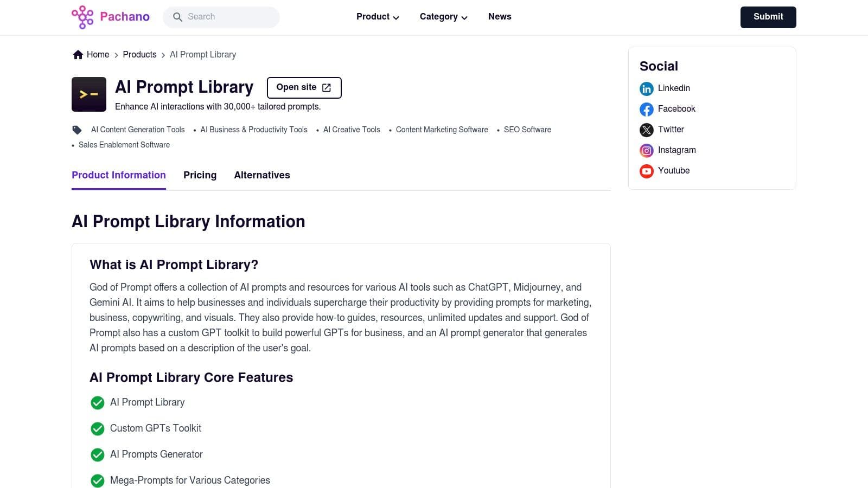Click the Home breadcrumb house icon
The image size is (868, 488).
coord(78,55)
